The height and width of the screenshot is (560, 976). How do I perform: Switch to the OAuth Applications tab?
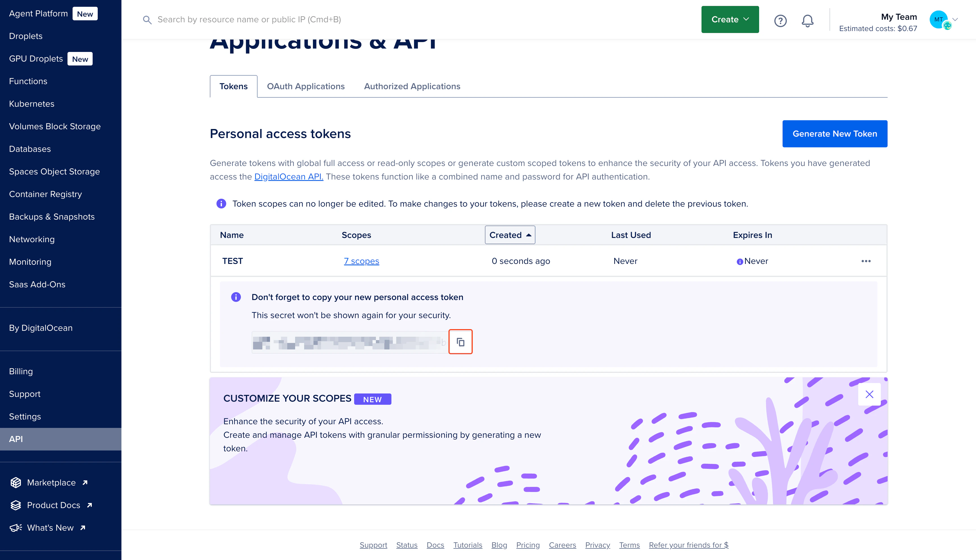click(x=306, y=86)
